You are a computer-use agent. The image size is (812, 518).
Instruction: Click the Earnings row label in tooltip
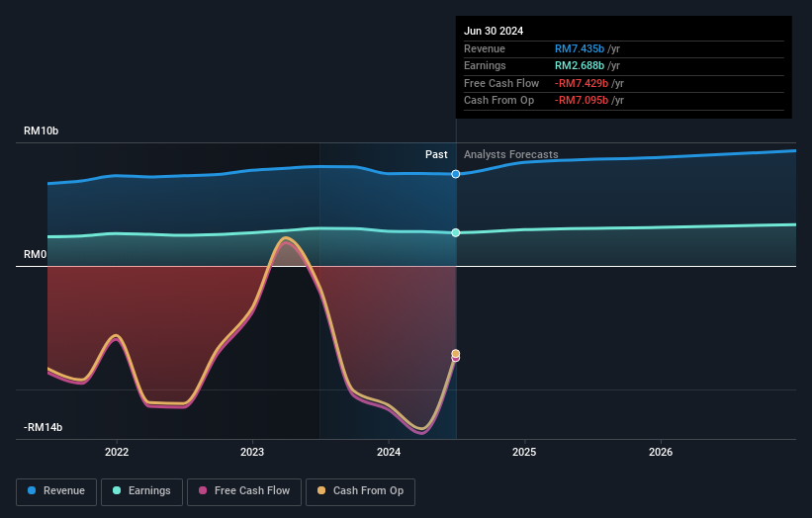click(x=485, y=65)
